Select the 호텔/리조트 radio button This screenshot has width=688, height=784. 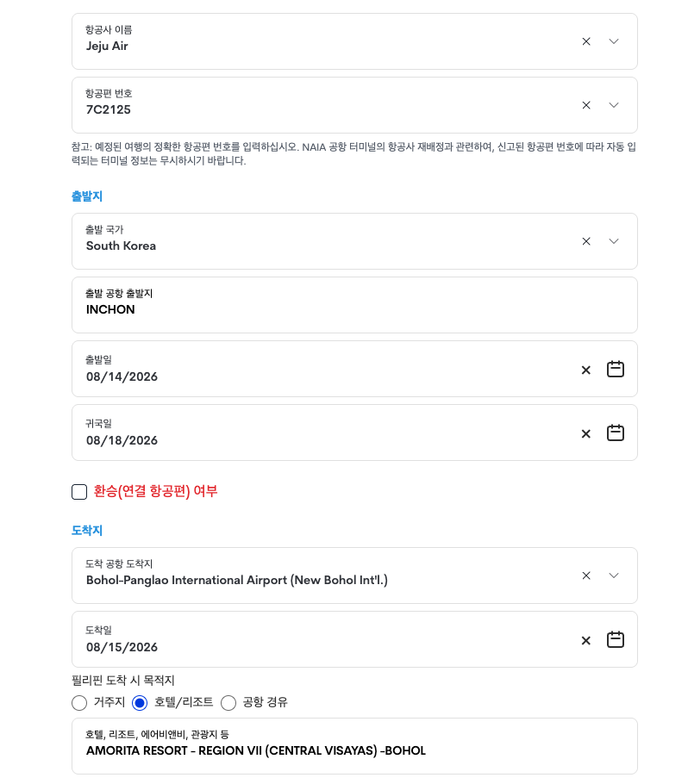click(140, 703)
